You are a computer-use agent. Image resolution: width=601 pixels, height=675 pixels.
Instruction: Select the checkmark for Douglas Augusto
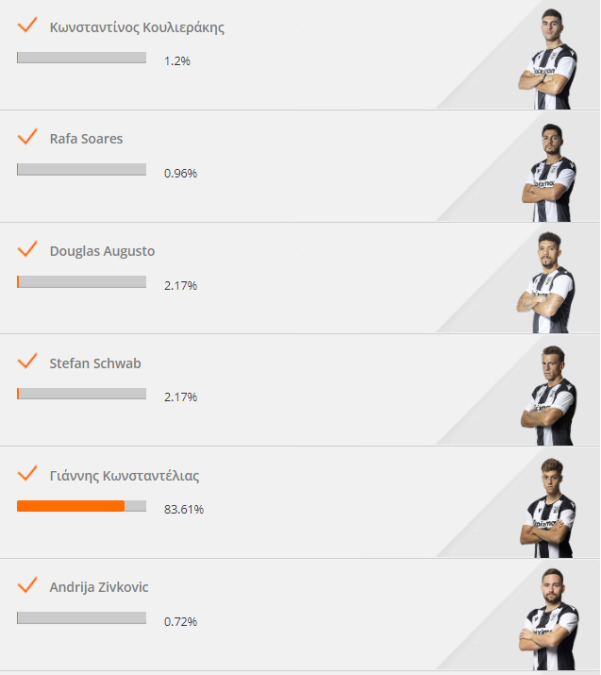pyautogui.click(x=27, y=249)
